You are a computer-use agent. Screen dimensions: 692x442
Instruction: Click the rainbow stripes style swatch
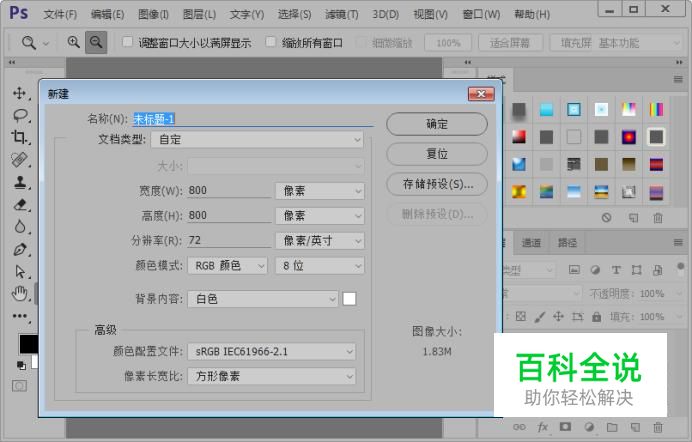click(656, 109)
